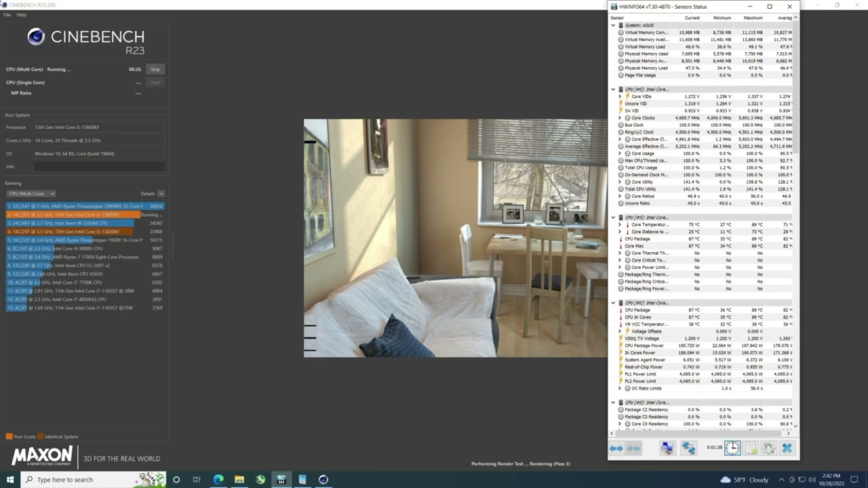The image size is (868, 488).
Task: Select the Total CPU Usage row
Action: pyautogui.click(x=701, y=167)
